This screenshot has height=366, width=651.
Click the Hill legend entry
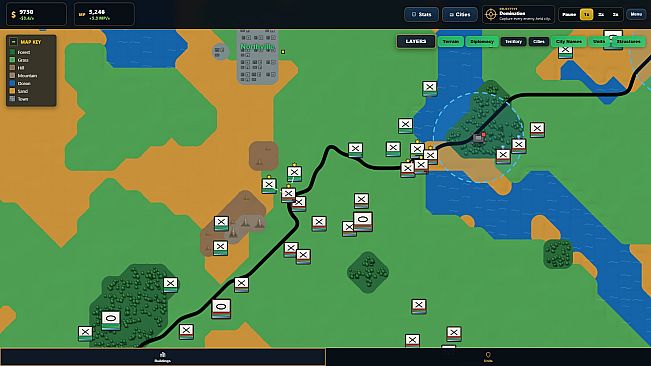[x=17, y=68]
